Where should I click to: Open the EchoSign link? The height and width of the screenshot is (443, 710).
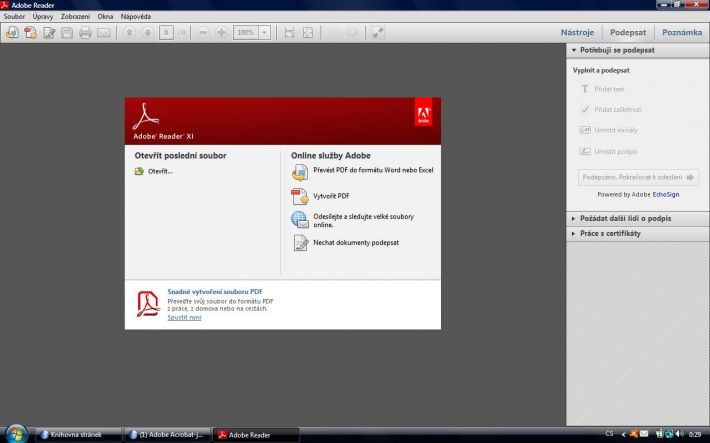tap(666, 194)
